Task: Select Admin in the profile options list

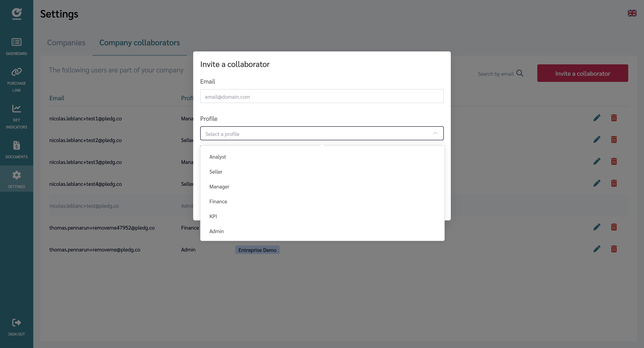Action: (216, 231)
